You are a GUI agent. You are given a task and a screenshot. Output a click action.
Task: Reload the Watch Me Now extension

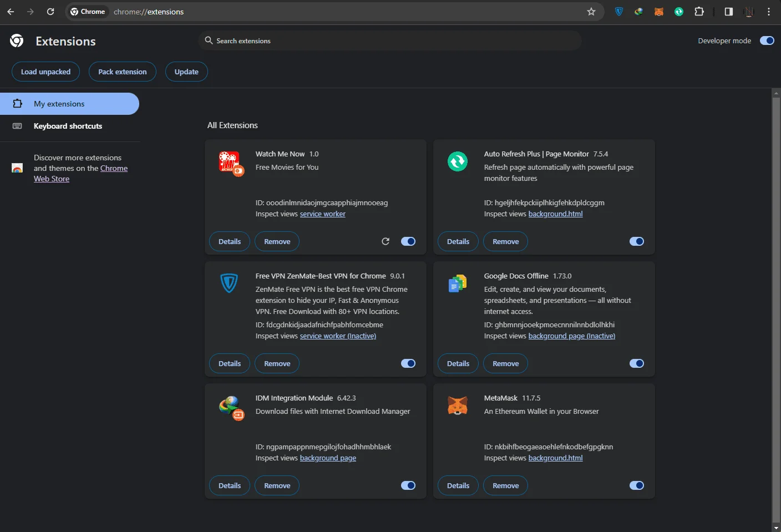(x=386, y=241)
